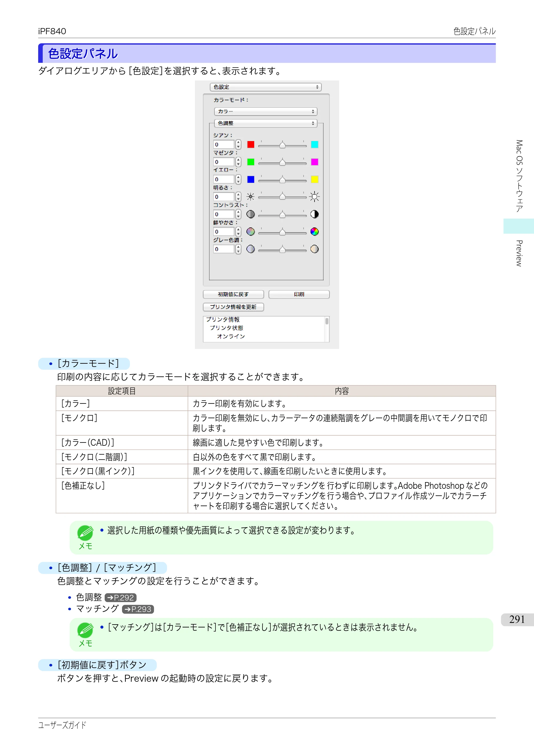Click the saturation value input field
Viewport: 534px width, 756px height.
(224, 232)
